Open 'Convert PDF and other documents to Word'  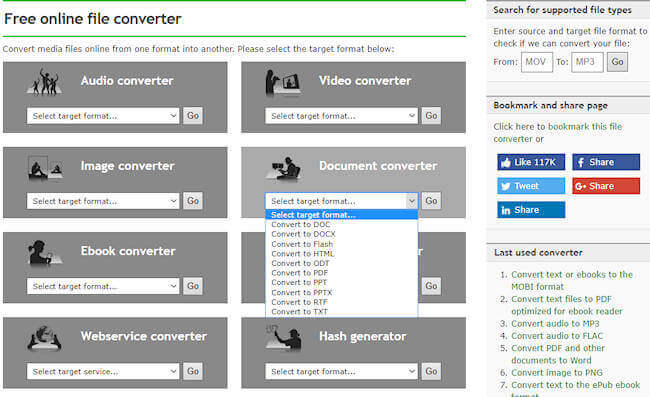click(x=558, y=354)
